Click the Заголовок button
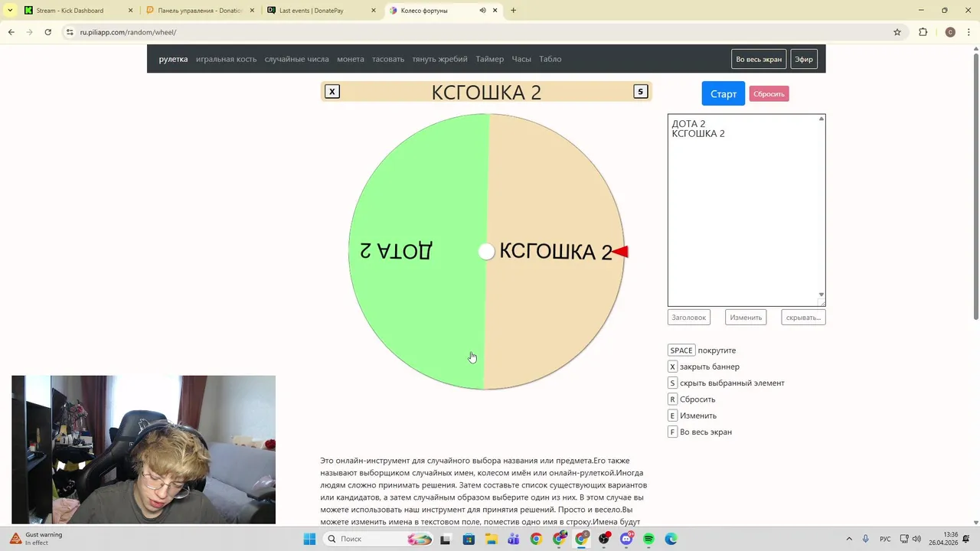This screenshot has height=551, width=980. click(688, 318)
